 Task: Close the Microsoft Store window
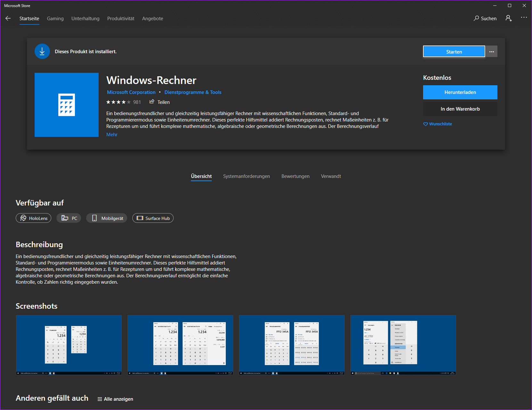click(x=524, y=5)
